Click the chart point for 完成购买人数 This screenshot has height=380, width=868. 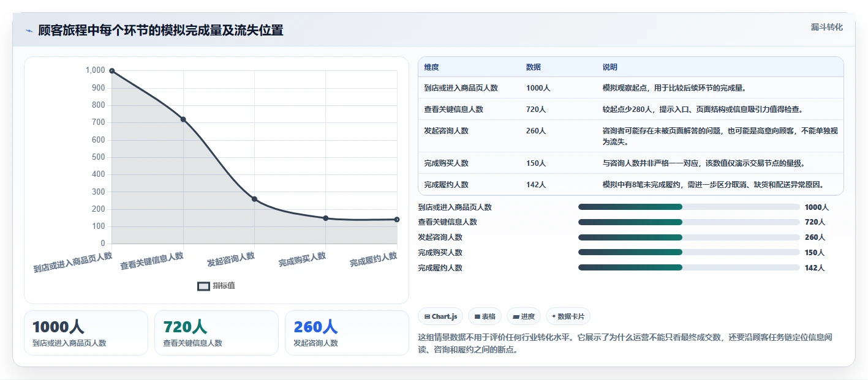click(326, 218)
